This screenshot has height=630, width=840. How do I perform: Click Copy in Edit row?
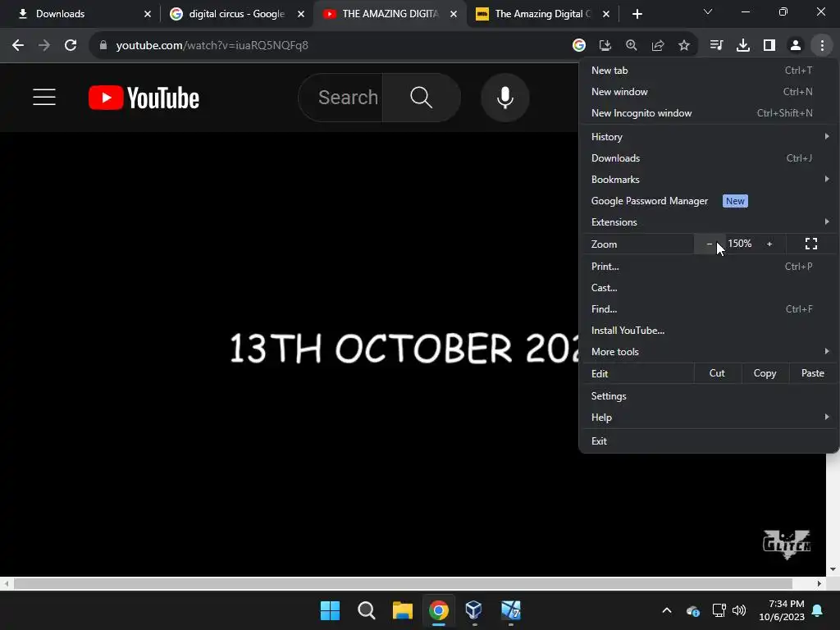point(765,373)
